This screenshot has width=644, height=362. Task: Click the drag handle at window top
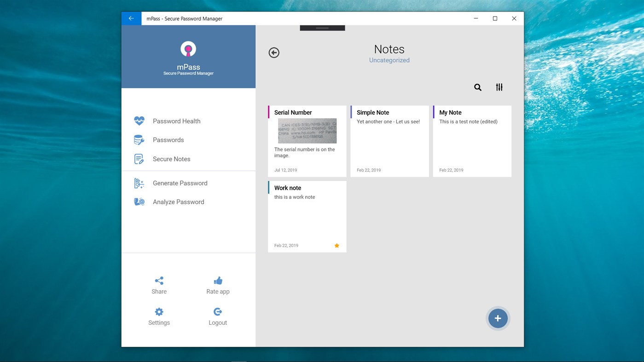[x=322, y=28]
